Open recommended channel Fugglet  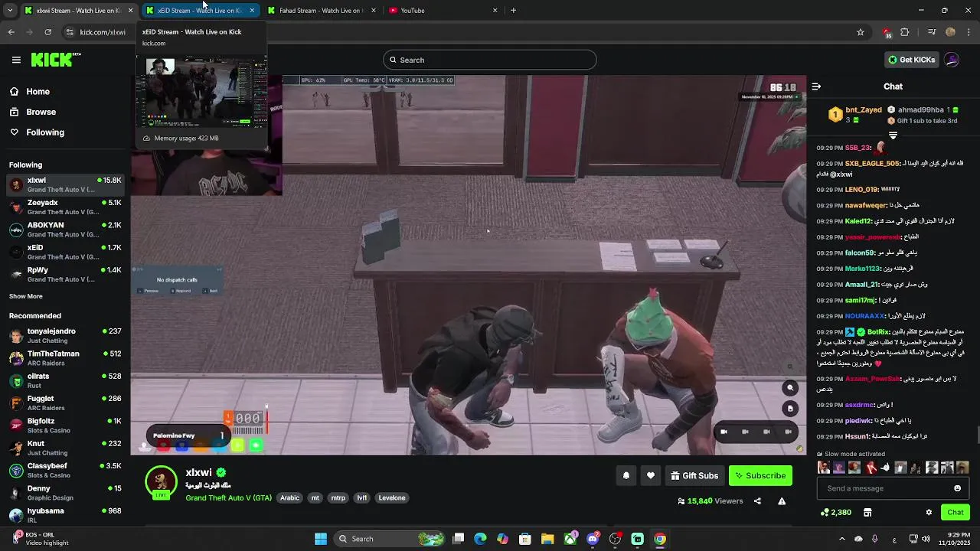tap(65, 403)
